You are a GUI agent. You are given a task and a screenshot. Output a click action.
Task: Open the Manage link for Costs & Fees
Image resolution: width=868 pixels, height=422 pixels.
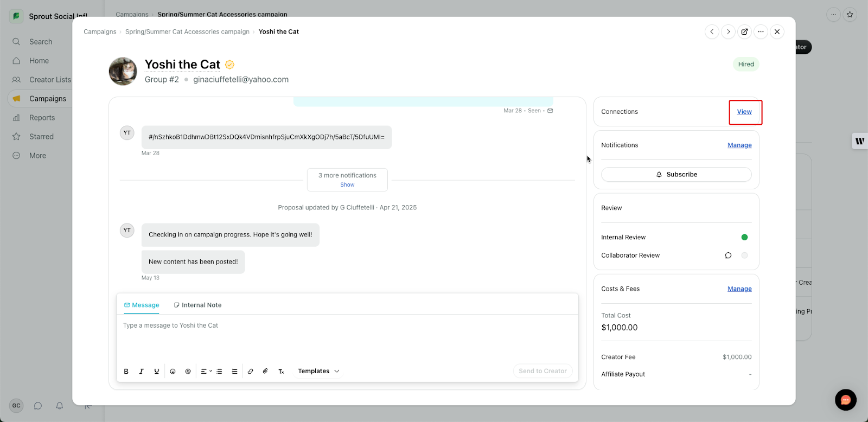tap(739, 289)
